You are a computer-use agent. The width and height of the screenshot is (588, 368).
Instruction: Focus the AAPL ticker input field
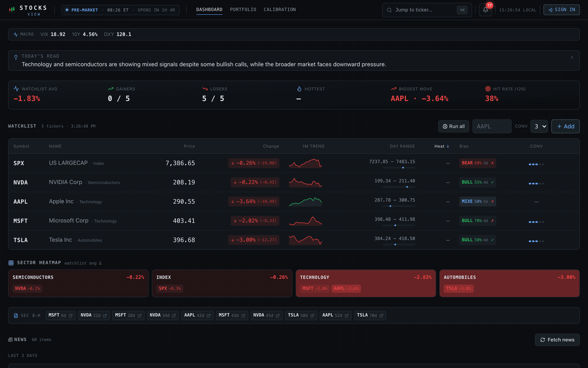[492, 126]
